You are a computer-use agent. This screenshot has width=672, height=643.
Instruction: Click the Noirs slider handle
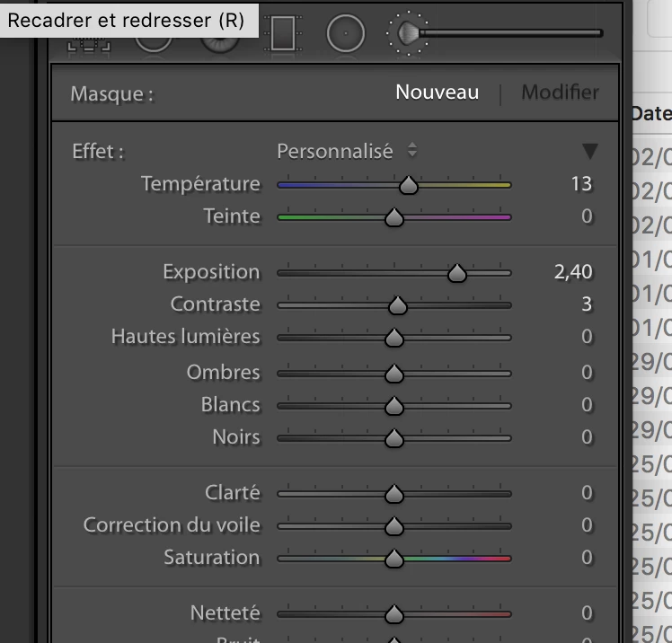coord(393,438)
